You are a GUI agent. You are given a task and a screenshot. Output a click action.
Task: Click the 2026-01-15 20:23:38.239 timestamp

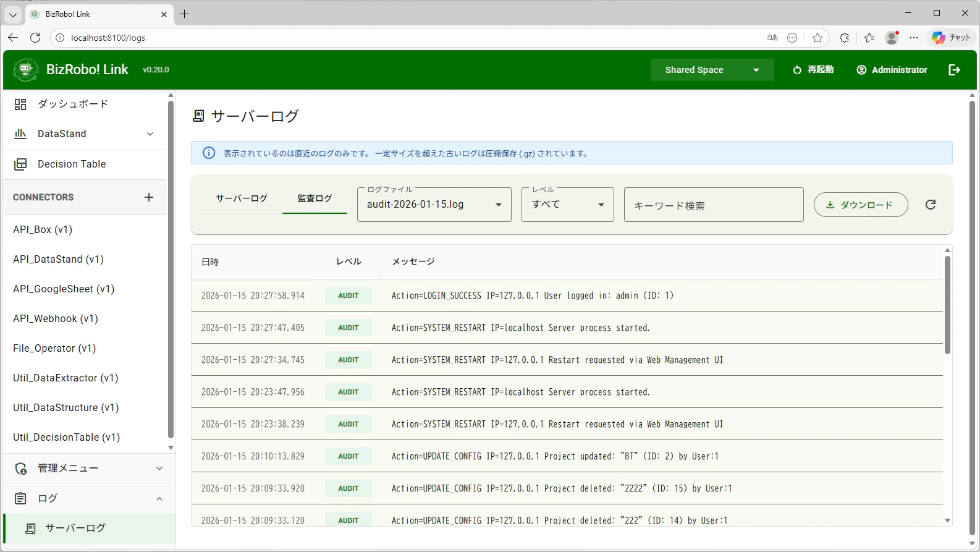pos(253,424)
